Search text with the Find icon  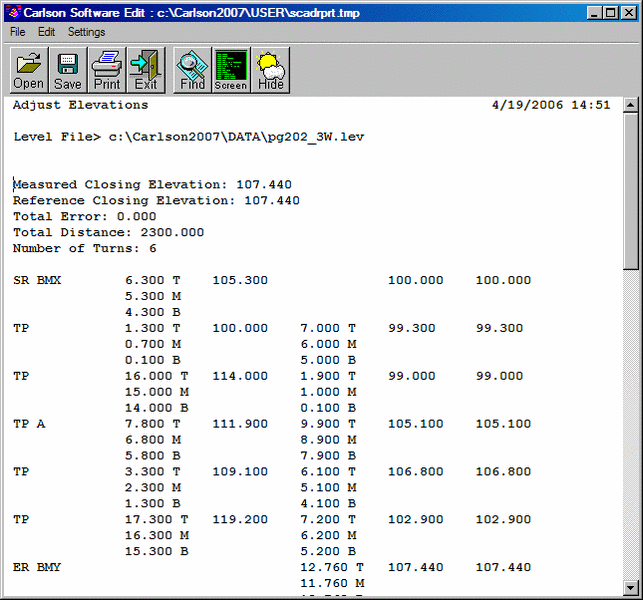click(x=192, y=70)
